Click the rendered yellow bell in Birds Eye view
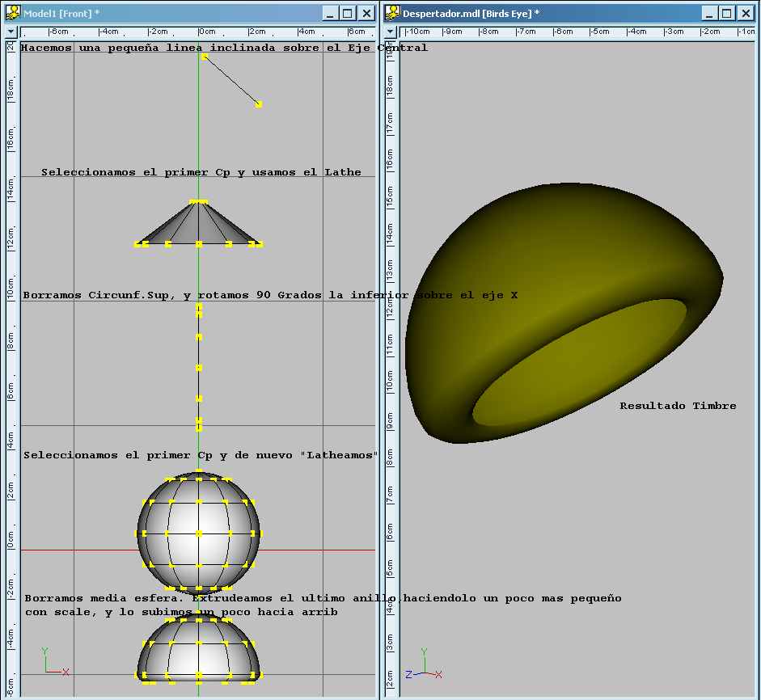The image size is (761, 700). pyautogui.click(x=563, y=313)
